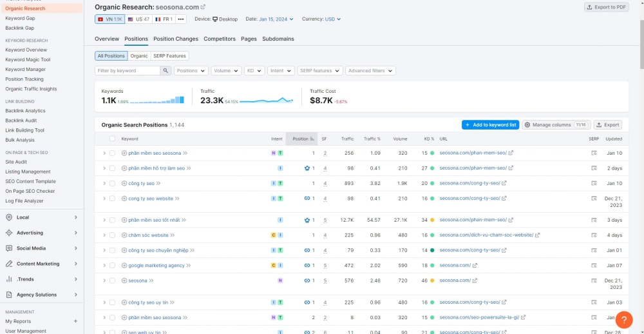Click green KD dot for công ty seo chuyên nghiệp
644x334 pixels.
click(x=432, y=250)
